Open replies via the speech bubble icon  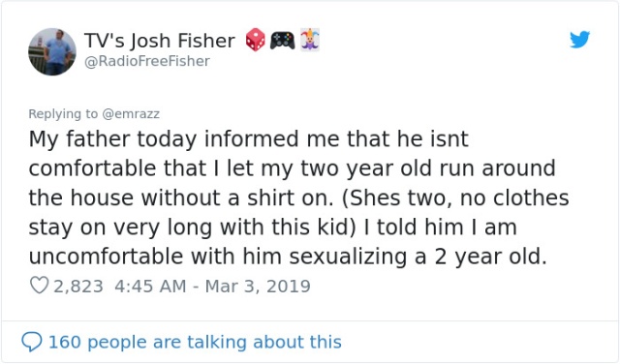click(x=32, y=342)
